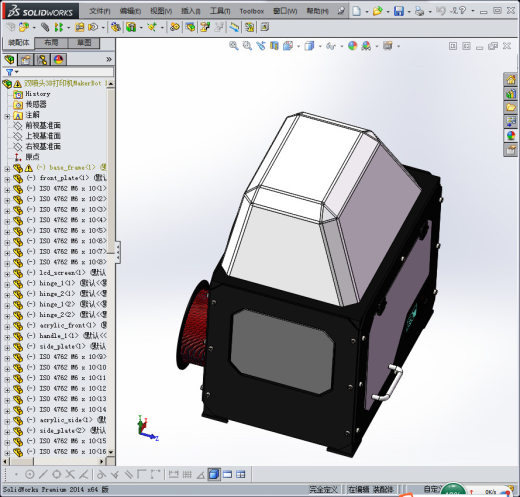Click two-pane view icon in bottom toolbar
The height and width of the screenshot is (497, 520).
point(227,474)
